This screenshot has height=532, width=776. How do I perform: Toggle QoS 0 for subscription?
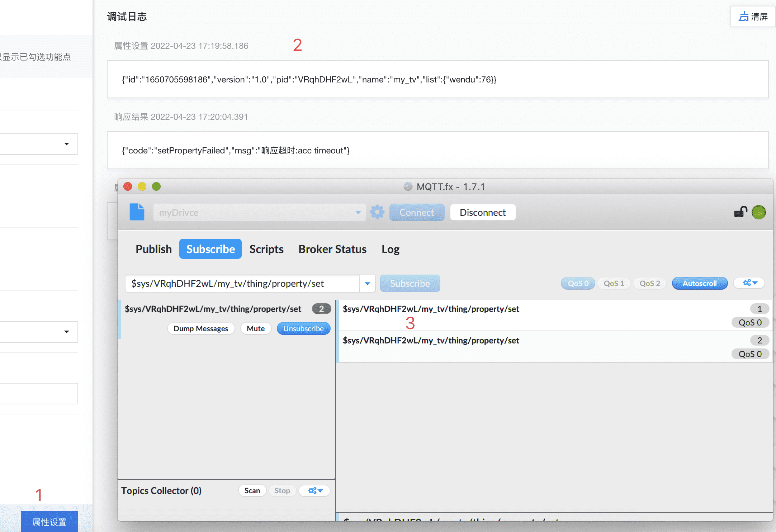578,283
